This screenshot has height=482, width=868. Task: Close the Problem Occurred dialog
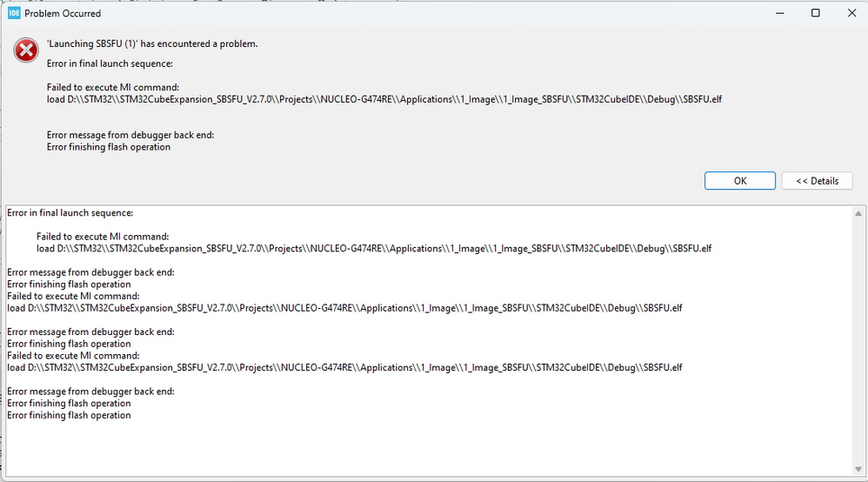click(x=851, y=13)
